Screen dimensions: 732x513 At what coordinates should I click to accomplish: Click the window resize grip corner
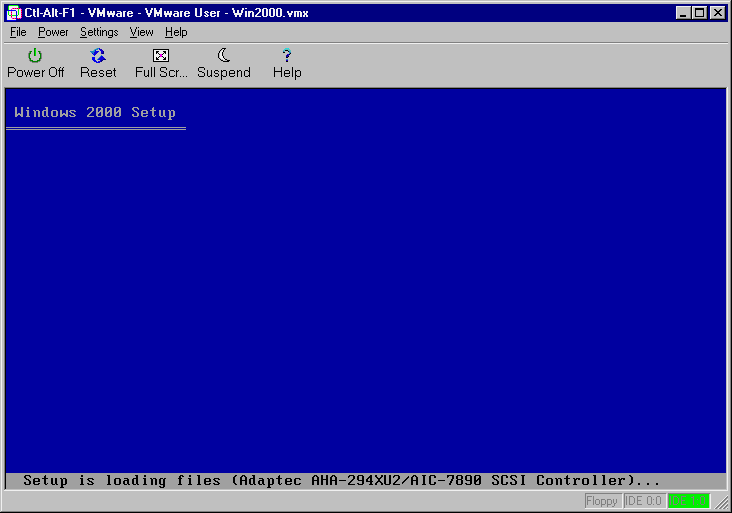click(721, 502)
